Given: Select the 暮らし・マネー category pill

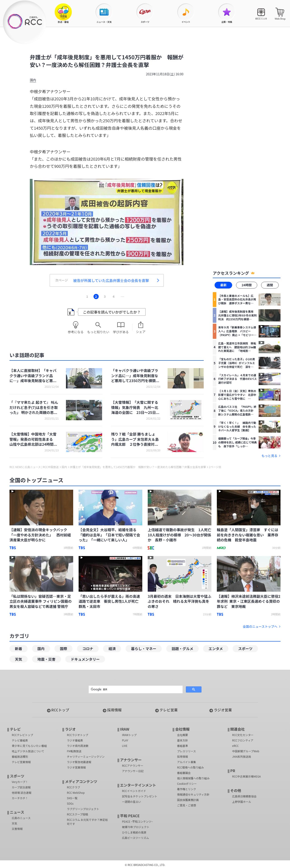Looking at the screenshot, I should tap(144, 649).
